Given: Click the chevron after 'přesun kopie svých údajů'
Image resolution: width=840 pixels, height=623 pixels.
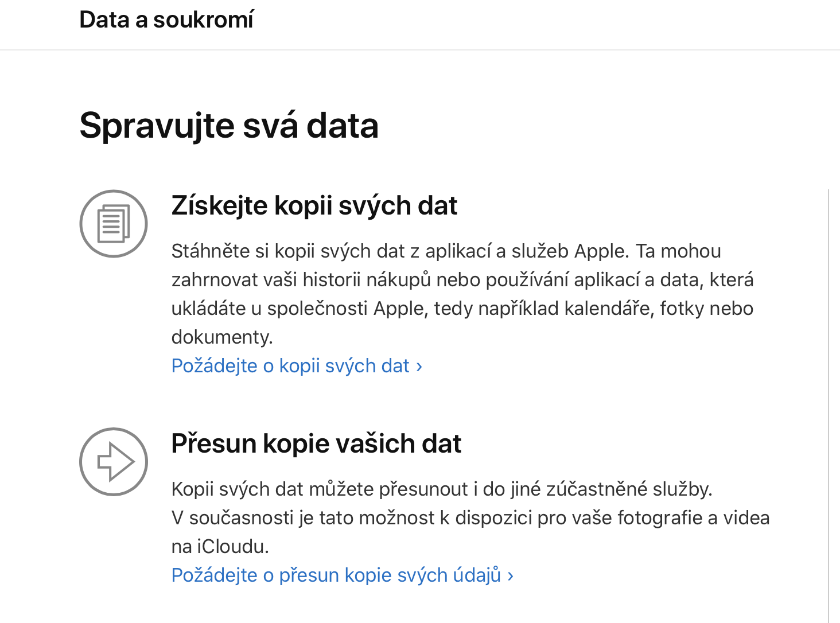Looking at the screenshot, I should point(510,575).
